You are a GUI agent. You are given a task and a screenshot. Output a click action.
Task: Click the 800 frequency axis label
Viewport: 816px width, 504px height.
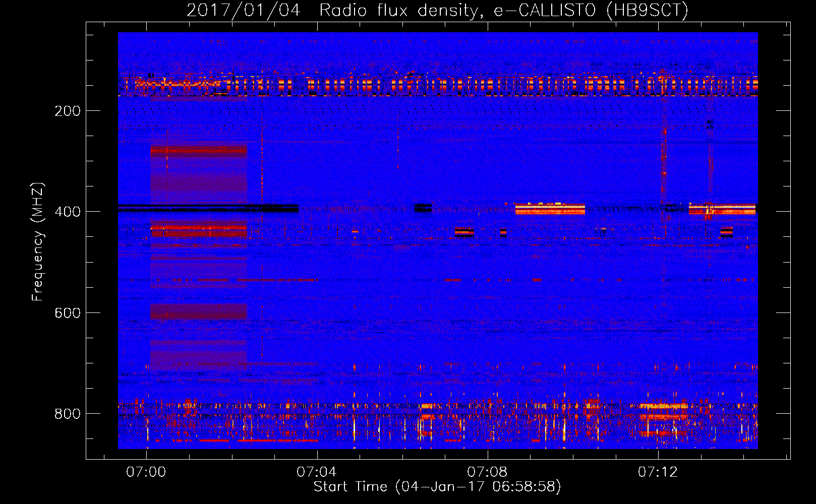point(68,414)
